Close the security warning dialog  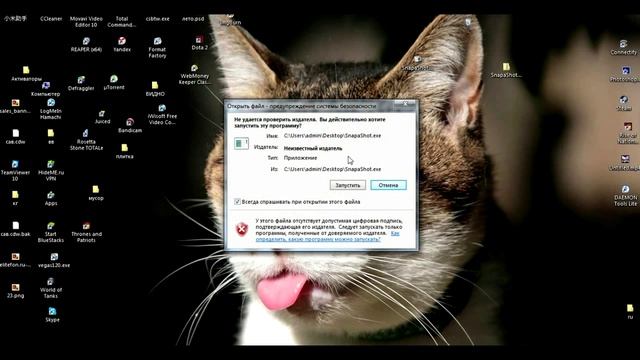point(405,104)
